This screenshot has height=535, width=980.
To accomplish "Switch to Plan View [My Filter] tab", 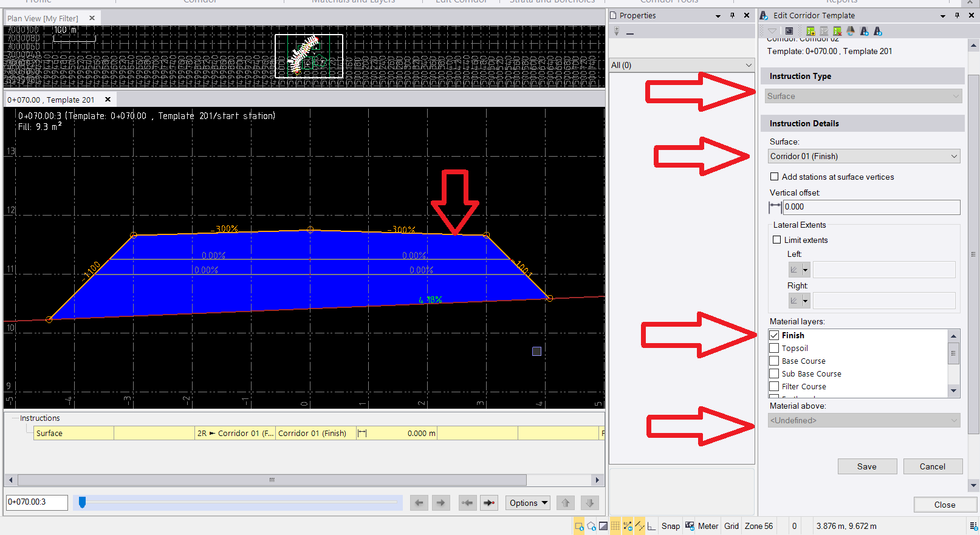I will point(43,18).
